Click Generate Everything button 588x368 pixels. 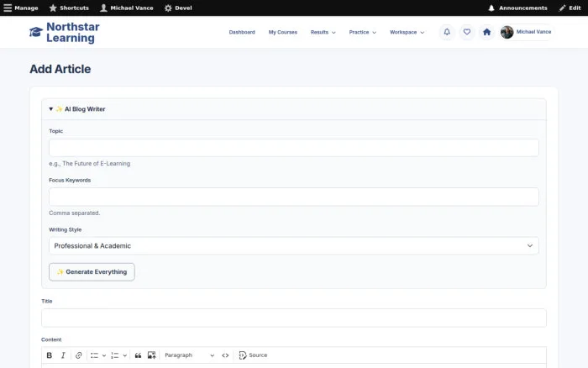(92, 272)
